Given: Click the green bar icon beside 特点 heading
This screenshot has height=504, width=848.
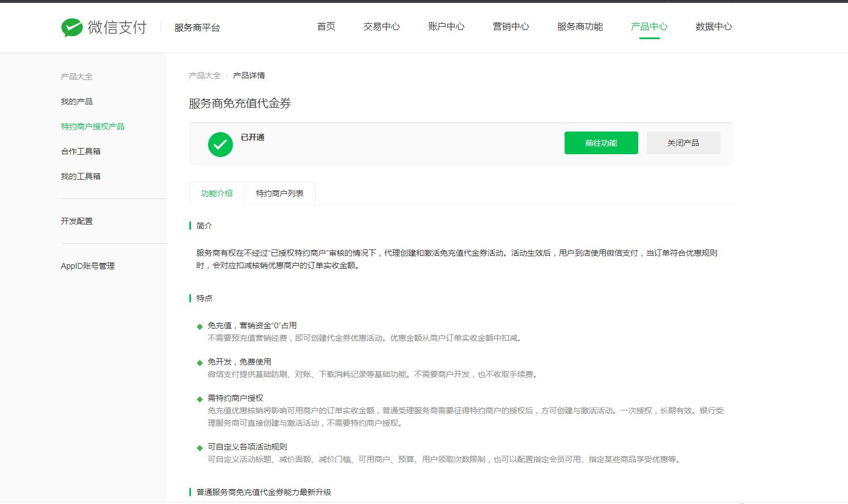Looking at the screenshot, I should pos(190,298).
